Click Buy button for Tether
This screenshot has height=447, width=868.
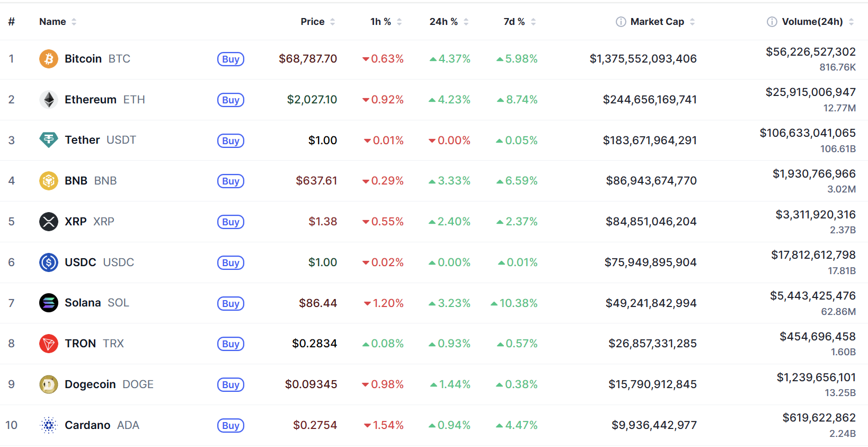coord(231,141)
